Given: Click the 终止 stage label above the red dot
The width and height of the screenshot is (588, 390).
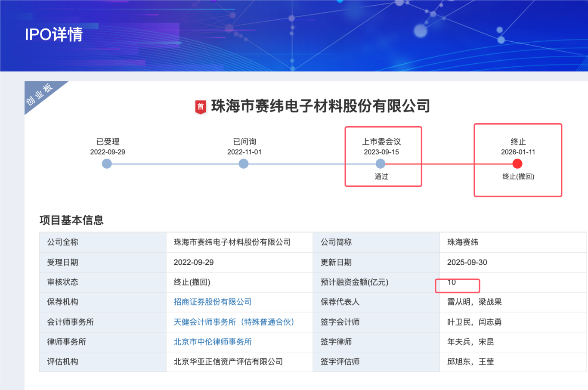Looking at the screenshot, I should tap(518, 142).
